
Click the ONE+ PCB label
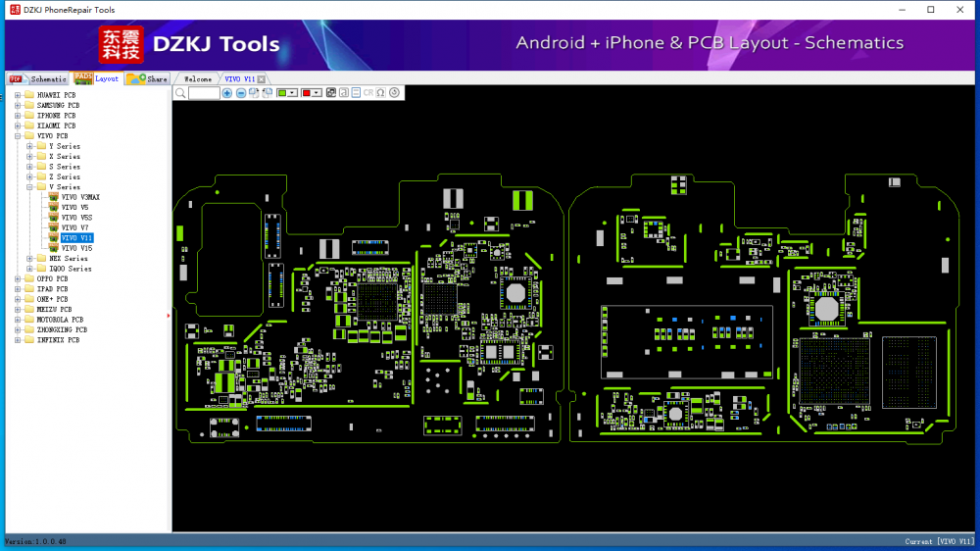click(x=52, y=299)
